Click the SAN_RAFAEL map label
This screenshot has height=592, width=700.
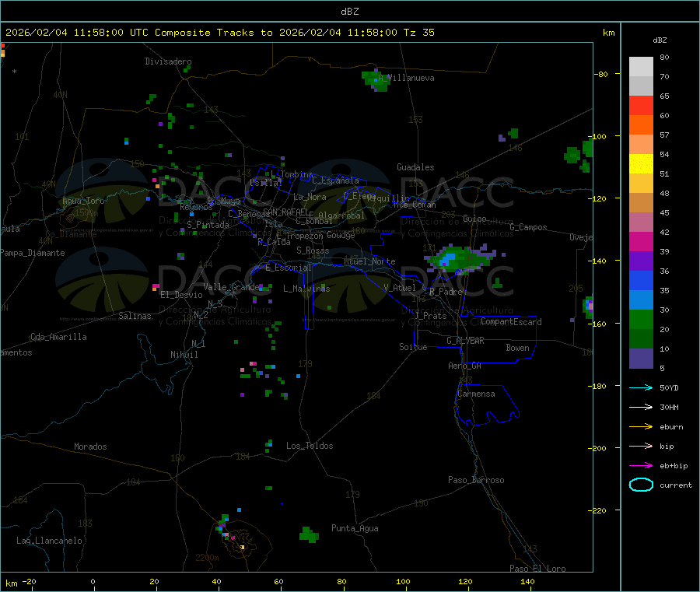[x=285, y=212]
